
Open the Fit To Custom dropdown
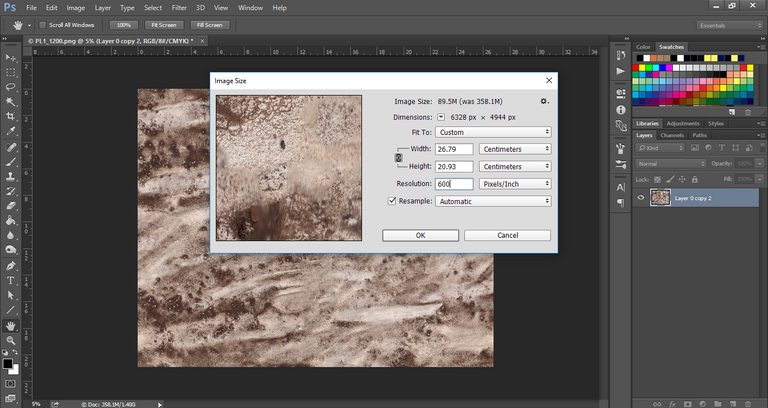tap(493, 132)
